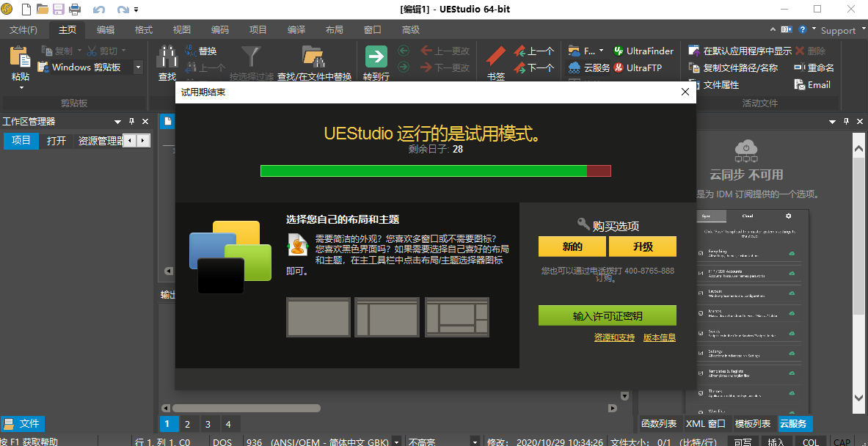Click 复制文件路径/名称

pos(733,67)
